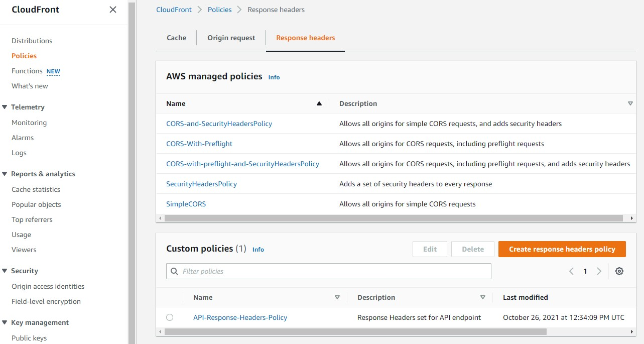The width and height of the screenshot is (644, 344).
Task: Open Functions in the sidebar
Action: click(27, 71)
